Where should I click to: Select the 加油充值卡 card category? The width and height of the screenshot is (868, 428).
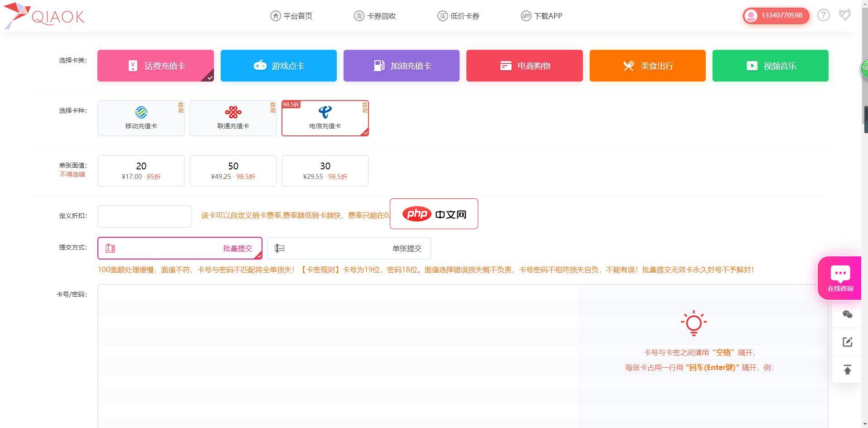(x=401, y=65)
